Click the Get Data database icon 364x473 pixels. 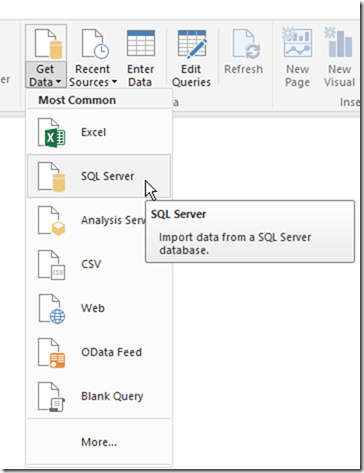(49, 44)
